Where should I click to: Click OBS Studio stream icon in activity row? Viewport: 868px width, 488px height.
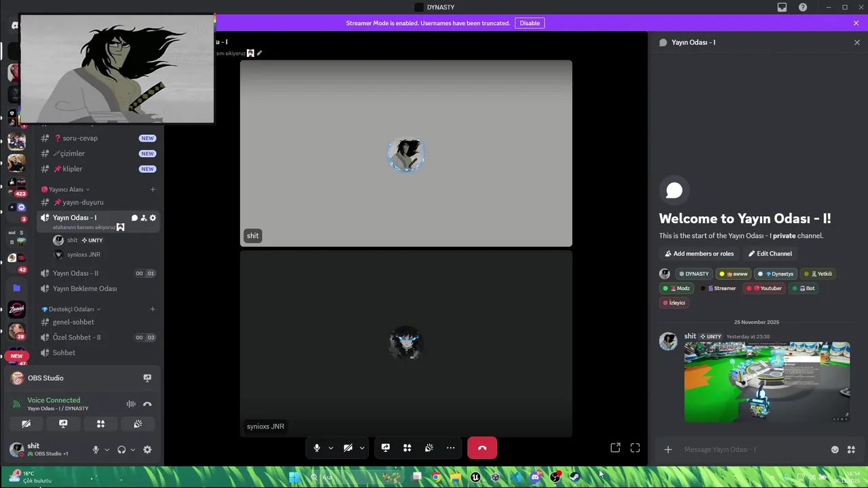pyautogui.click(x=147, y=378)
